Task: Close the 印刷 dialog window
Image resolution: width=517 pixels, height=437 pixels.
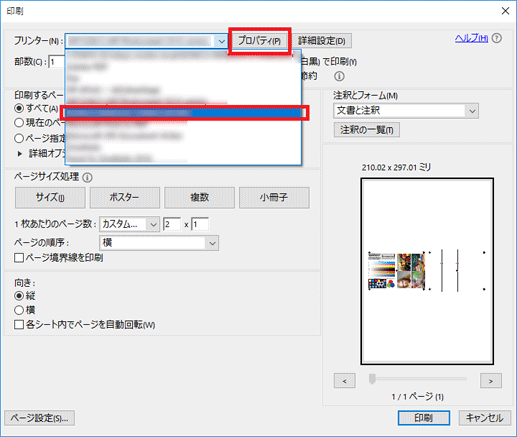Action: 505,11
